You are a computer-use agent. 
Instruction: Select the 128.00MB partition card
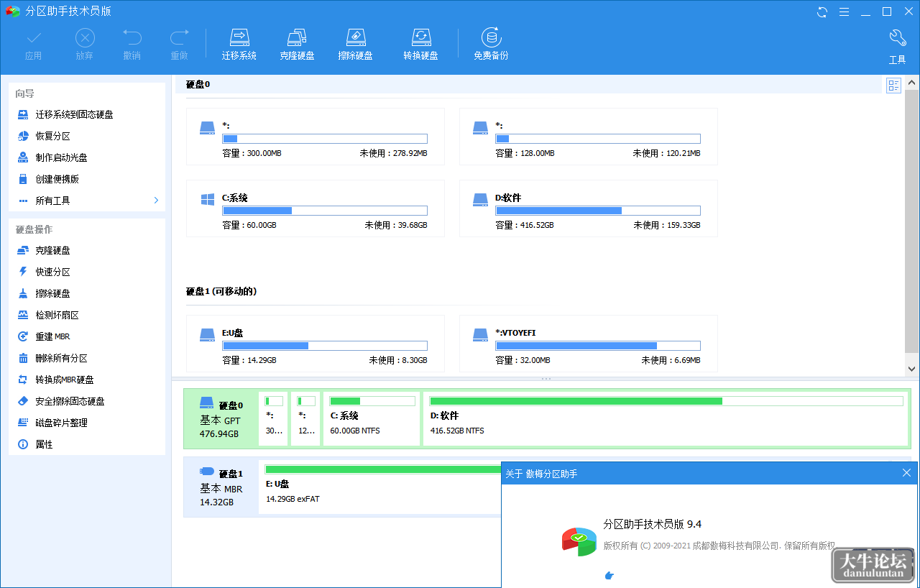tap(588, 137)
